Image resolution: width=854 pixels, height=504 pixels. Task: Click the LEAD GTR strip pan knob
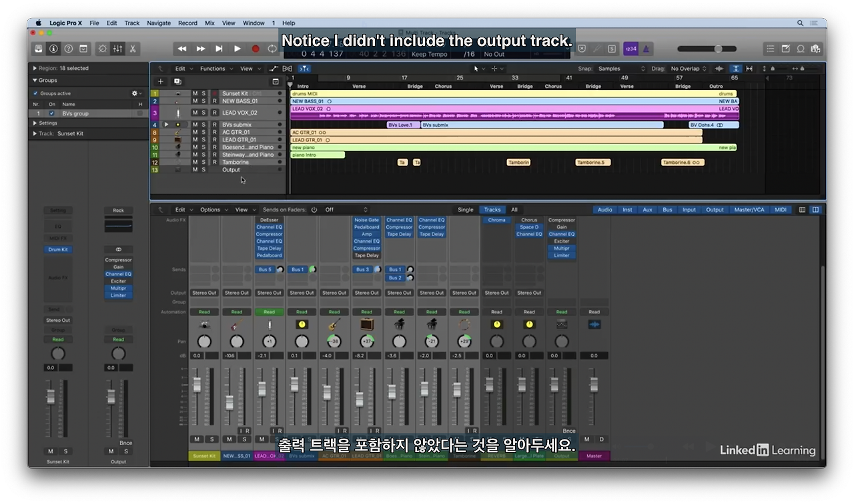click(366, 341)
